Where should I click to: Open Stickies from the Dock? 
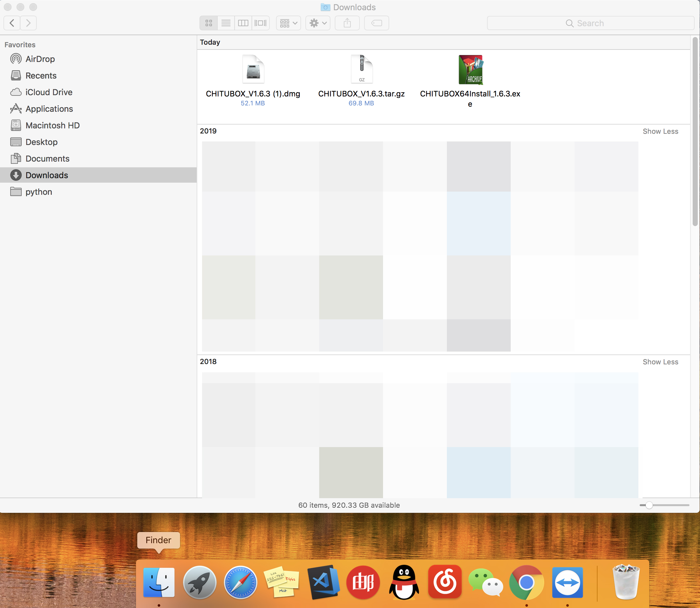(282, 582)
